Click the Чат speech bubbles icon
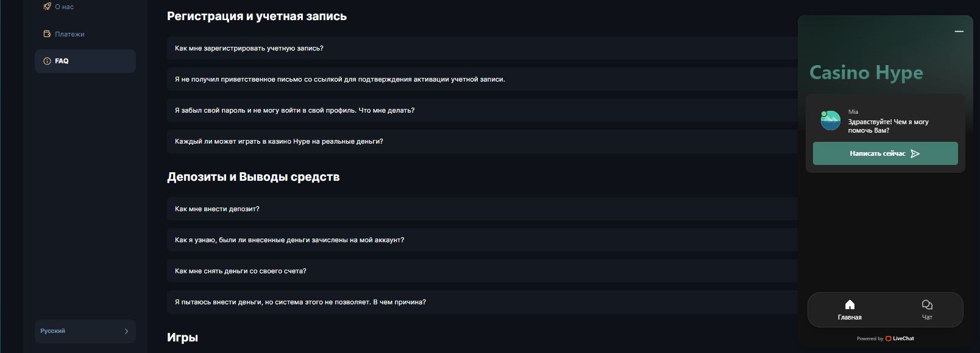The height and width of the screenshot is (353, 980). point(927,304)
